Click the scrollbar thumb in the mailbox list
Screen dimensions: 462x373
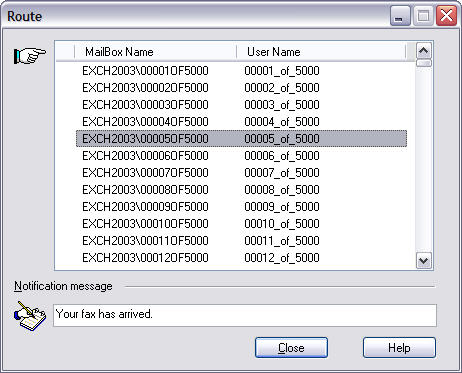pos(424,63)
